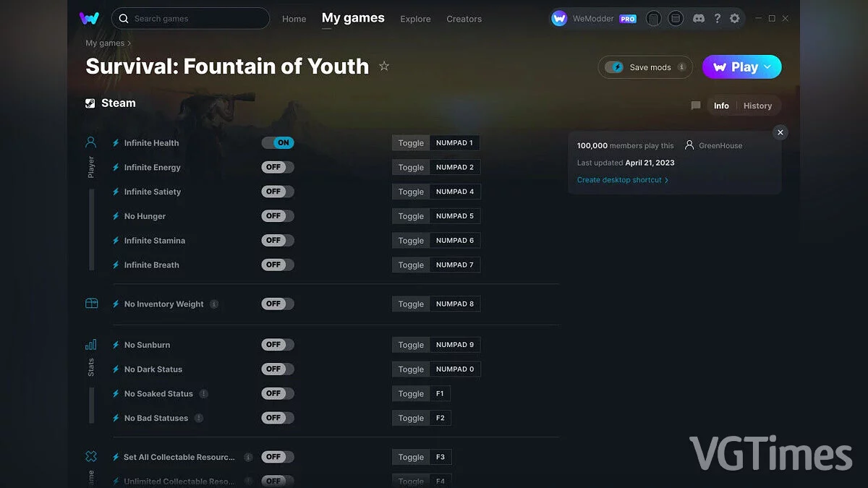Viewport: 868px width, 488px height.
Task: Open WeMod settings with the gear icon
Action: (x=735, y=18)
